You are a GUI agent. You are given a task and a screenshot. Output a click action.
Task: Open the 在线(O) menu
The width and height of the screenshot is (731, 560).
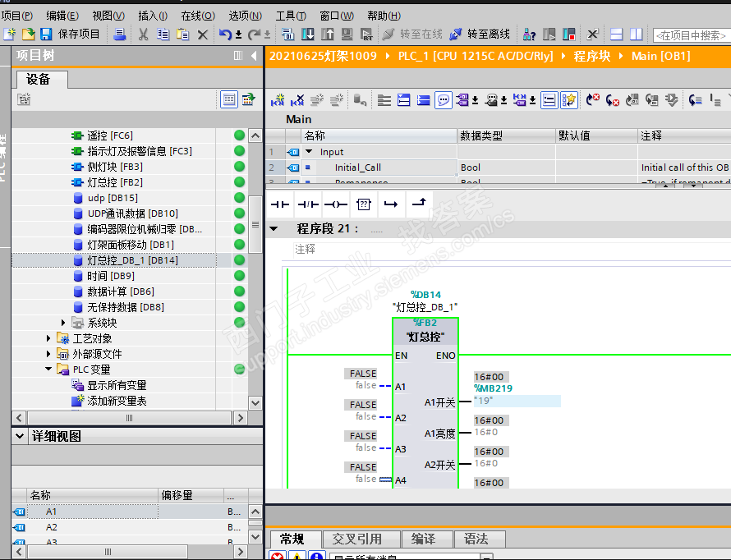pyautogui.click(x=197, y=16)
